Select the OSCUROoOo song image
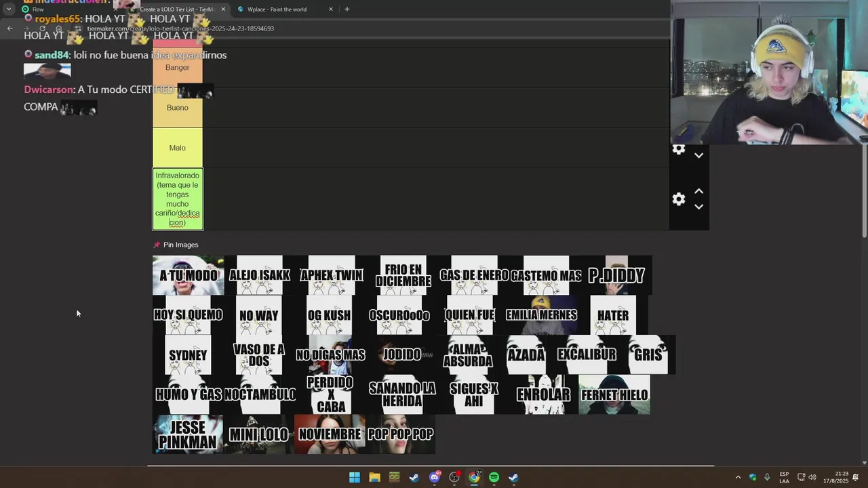This screenshot has width=868, height=488. pos(399,315)
